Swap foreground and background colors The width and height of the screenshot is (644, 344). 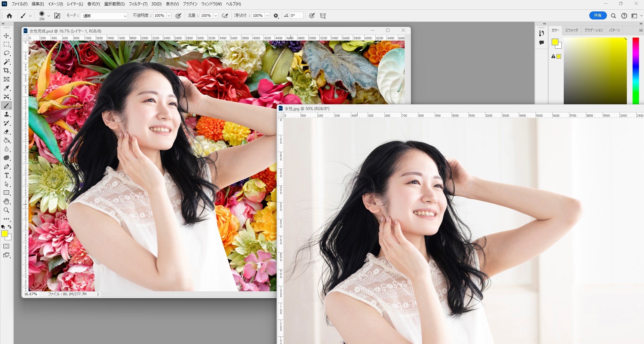pos(9,227)
